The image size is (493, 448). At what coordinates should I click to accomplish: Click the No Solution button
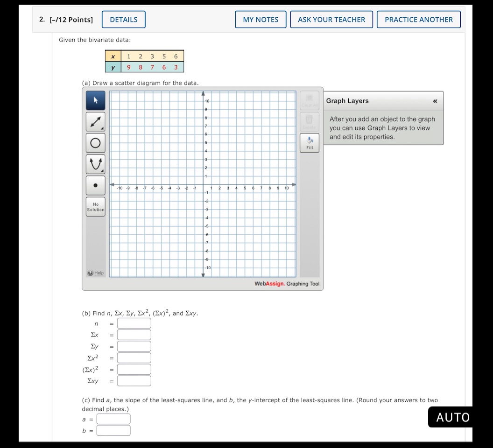point(96,207)
